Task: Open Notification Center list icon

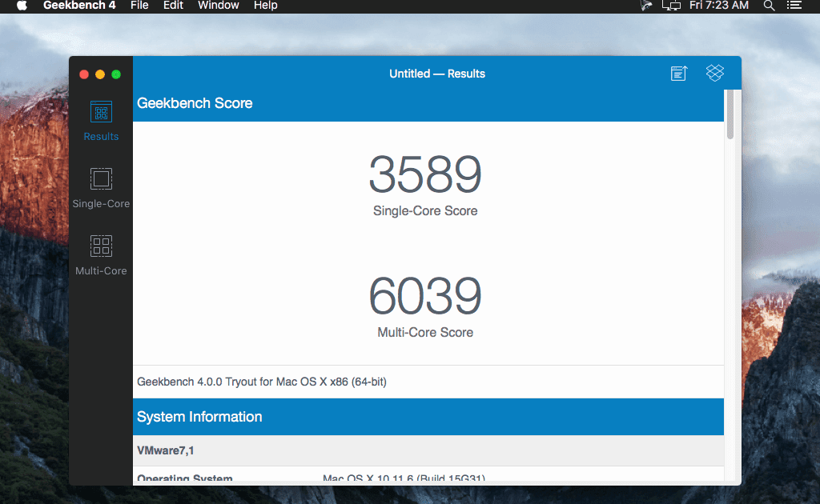Action: coord(794,6)
